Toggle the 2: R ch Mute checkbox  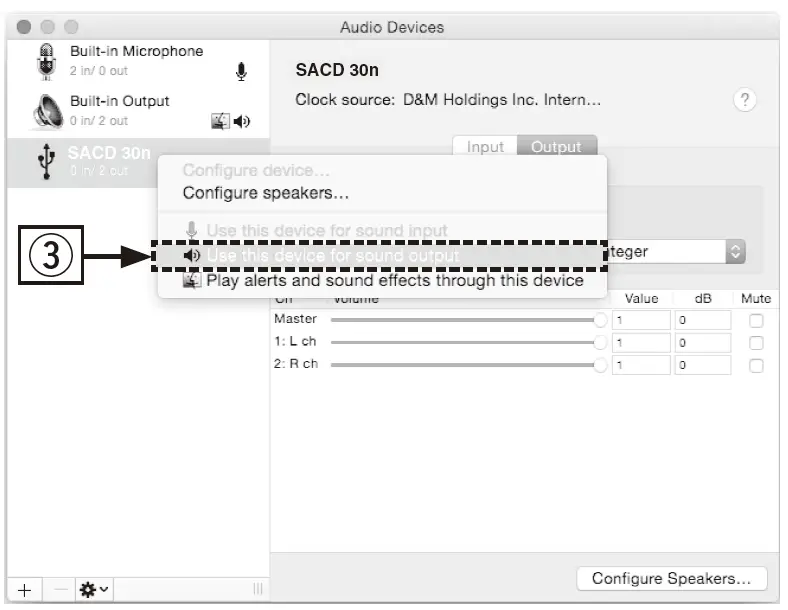click(x=756, y=366)
